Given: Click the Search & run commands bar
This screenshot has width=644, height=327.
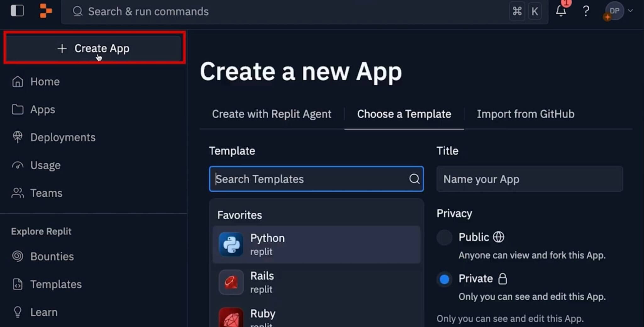Looking at the screenshot, I should [304, 12].
